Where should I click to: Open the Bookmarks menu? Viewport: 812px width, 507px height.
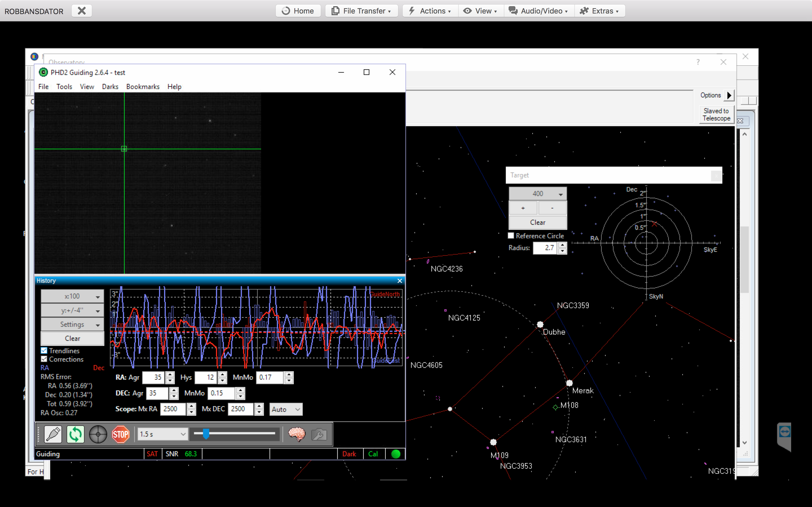point(143,86)
